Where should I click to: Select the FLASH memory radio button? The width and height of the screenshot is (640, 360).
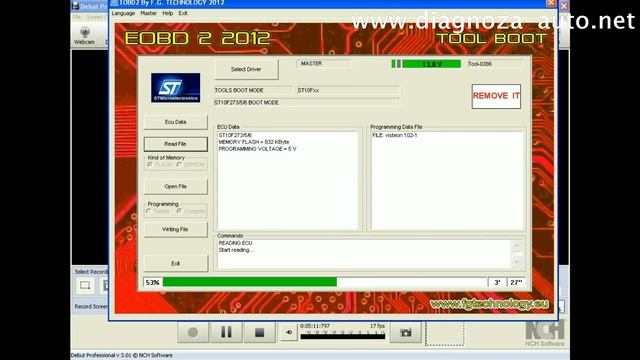pyautogui.click(x=150, y=164)
